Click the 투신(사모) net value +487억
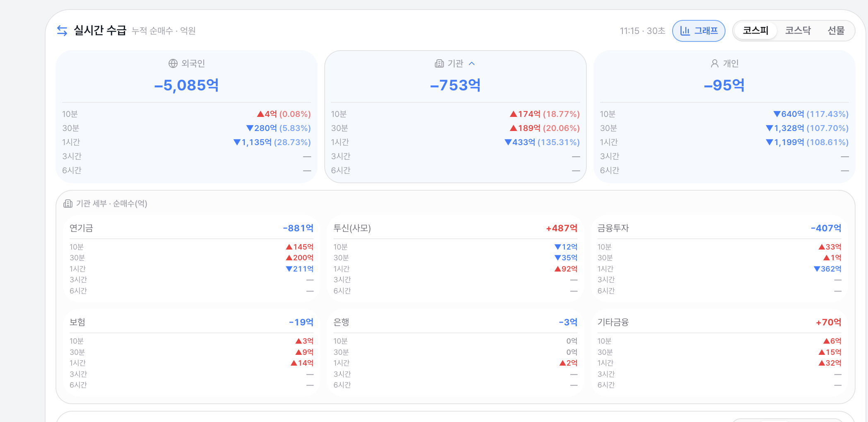The image size is (868, 422). pos(562,228)
